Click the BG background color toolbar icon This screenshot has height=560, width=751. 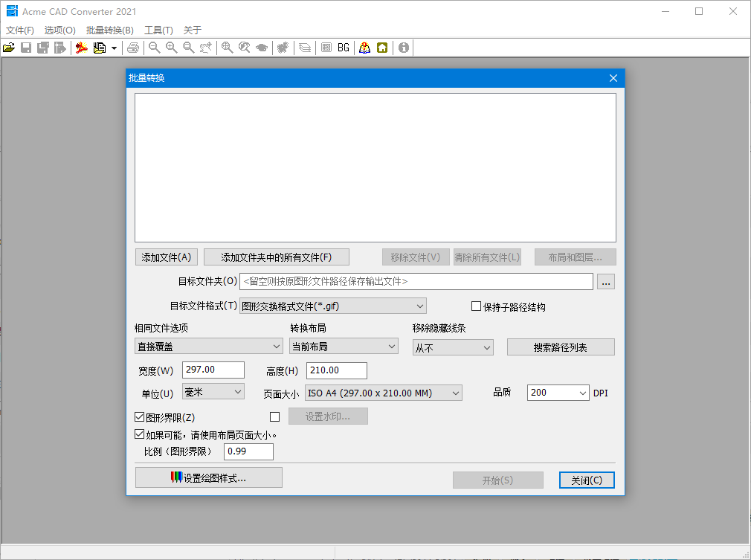click(343, 48)
